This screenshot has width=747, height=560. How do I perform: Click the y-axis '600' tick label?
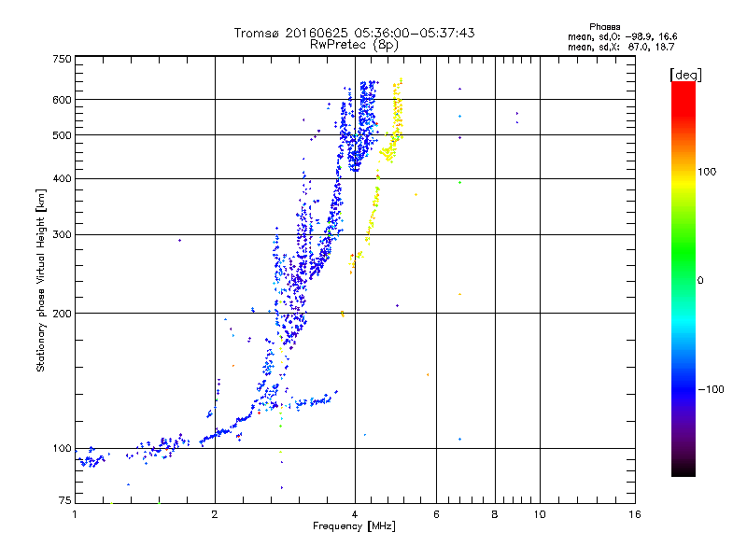point(62,100)
